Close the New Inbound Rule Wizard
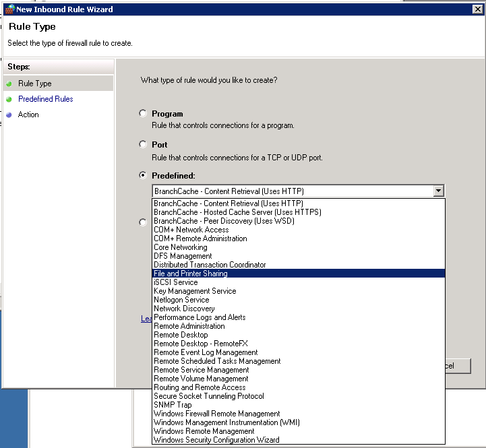The height and width of the screenshot is (448, 486). 477,9
